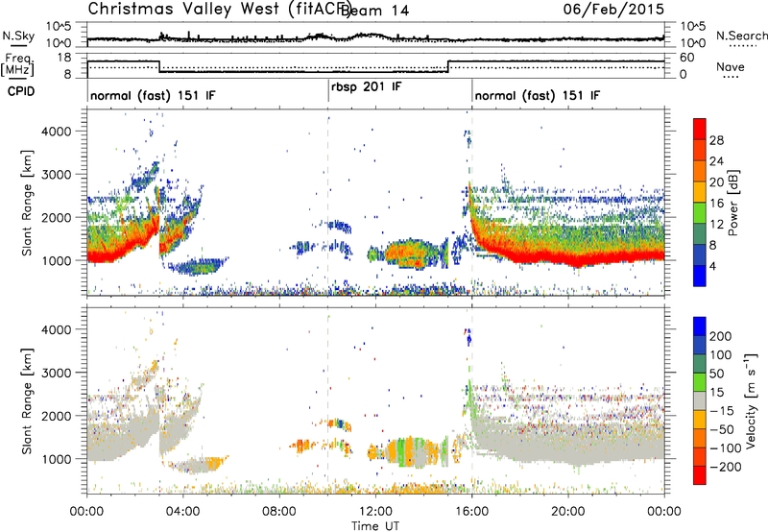768x532 pixels.
Task: Click the '-200' tick on Velocity colorbar
Action: (x=726, y=467)
